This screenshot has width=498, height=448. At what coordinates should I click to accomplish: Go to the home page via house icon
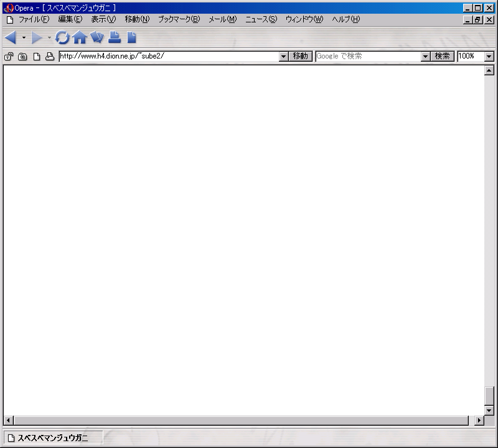pyautogui.click(x=80, y=37)
